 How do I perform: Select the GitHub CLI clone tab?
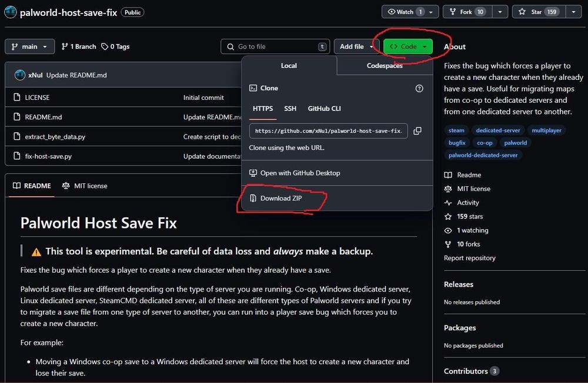point(324,109)
